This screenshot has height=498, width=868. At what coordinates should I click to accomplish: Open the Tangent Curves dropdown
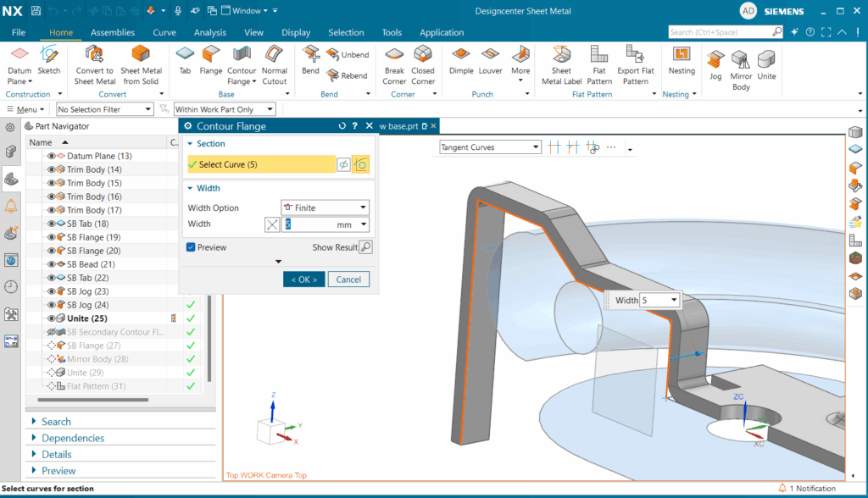[490, 147]
